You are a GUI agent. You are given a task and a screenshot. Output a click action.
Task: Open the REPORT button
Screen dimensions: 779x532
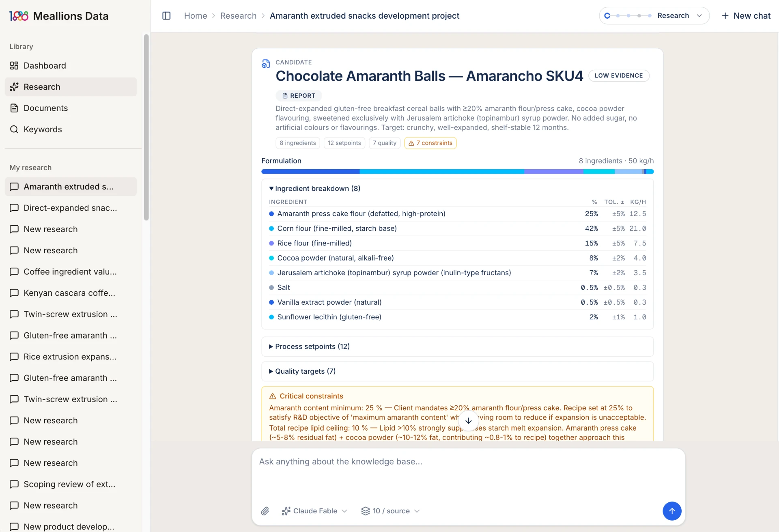(299, 95)
